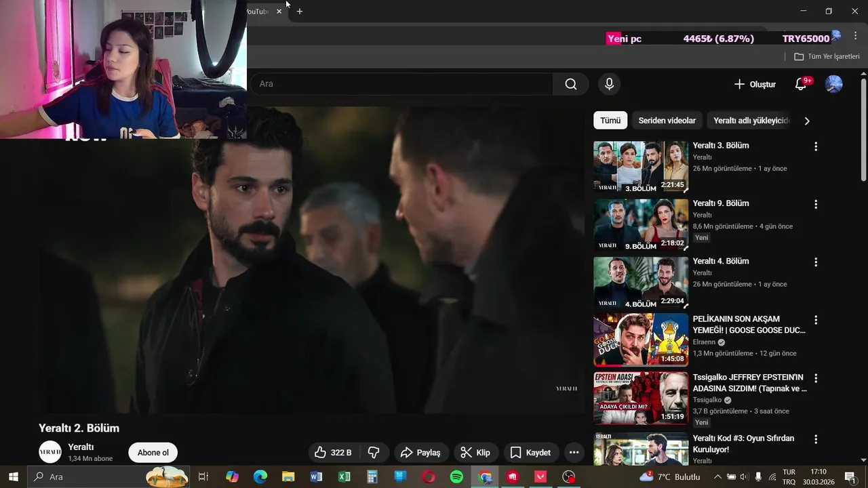The image size is (868, 488).
Task: Open Yeraltı 4. Bölüm thumbnail
Action: [x=641, y=283]
